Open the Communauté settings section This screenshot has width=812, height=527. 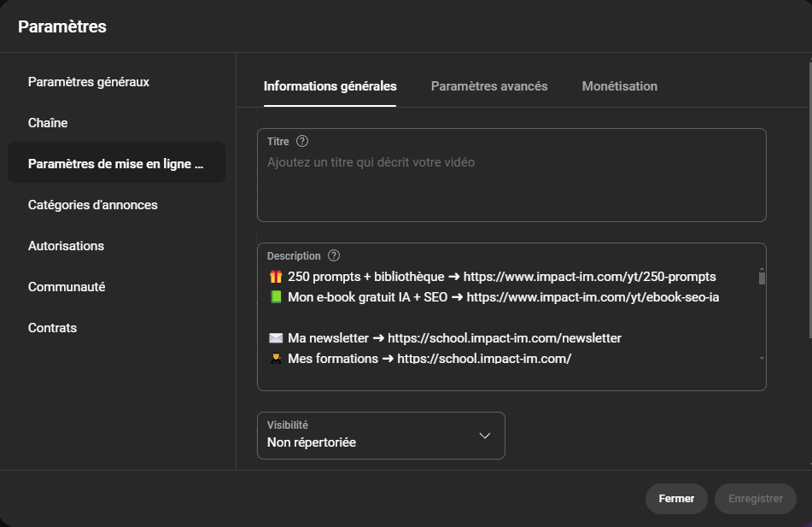pyautogui.click(x=67, y=287)
